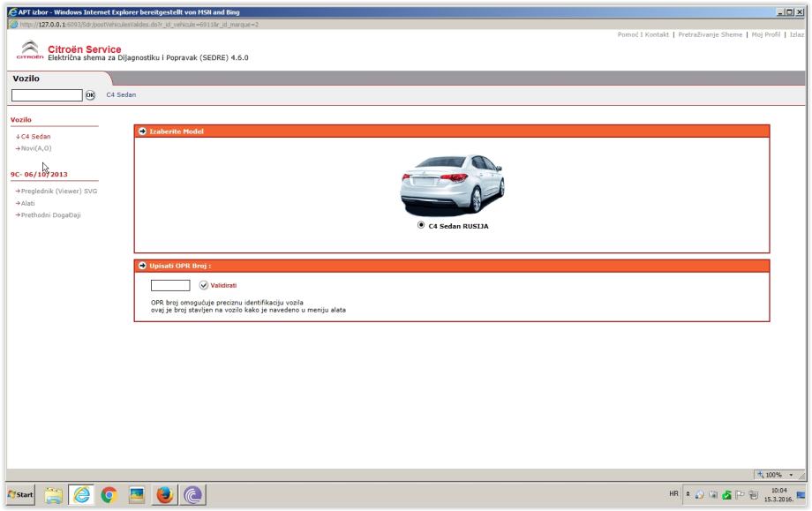Open Google Chrome from the taskbar

109,495
